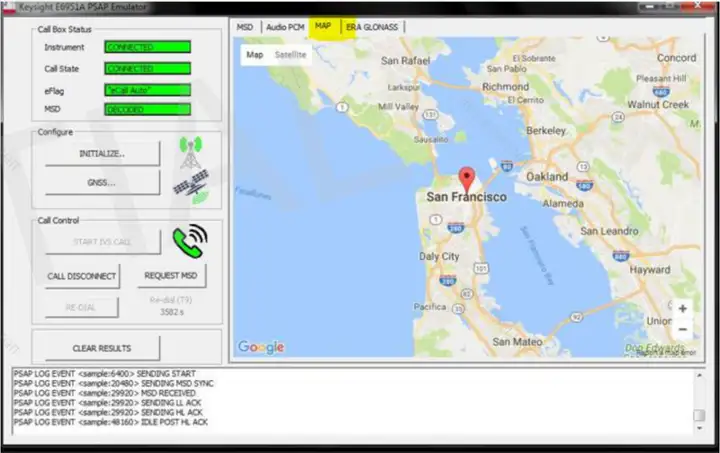Click the Instrument CONNECTED status indicator
This screenshot has width=720, height=453.
[x=147, y=47]
